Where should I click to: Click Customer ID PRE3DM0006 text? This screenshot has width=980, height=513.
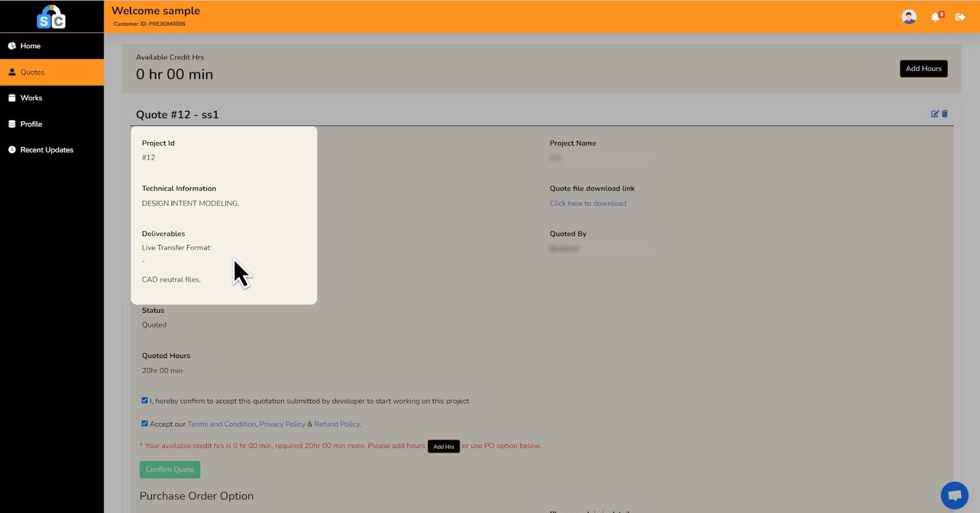[x=149, y=24]
